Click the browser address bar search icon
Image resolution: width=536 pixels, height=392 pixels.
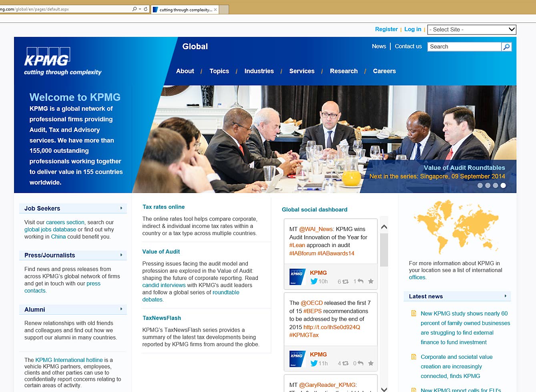click(135, 9)
